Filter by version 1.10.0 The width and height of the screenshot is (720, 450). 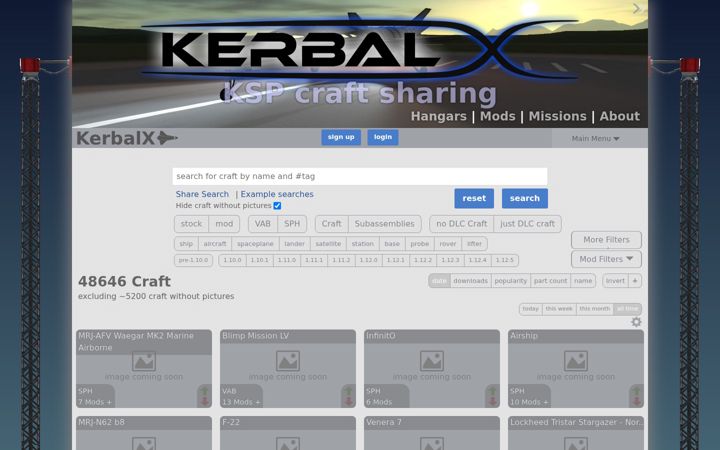[x=232, y=260]
